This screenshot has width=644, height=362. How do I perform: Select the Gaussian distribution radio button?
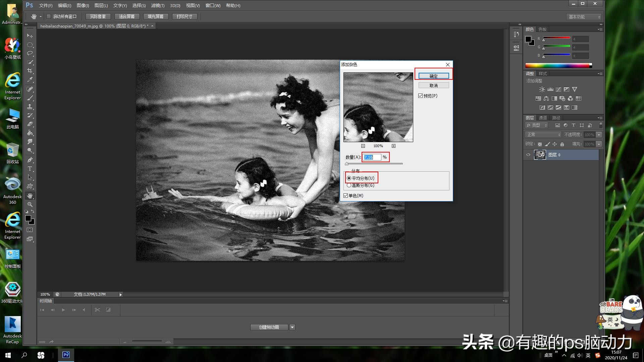349,185
